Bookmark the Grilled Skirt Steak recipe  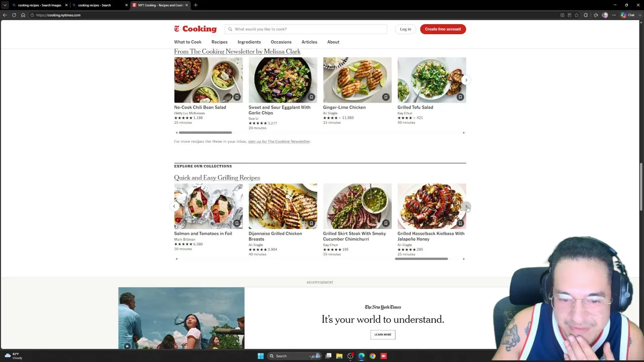[x=385, y=223]
